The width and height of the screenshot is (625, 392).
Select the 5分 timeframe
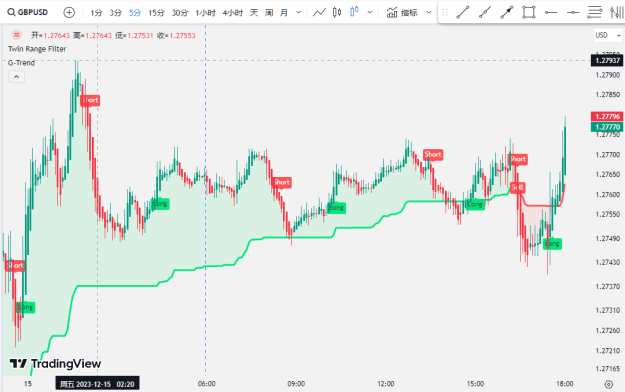point(135,13)
